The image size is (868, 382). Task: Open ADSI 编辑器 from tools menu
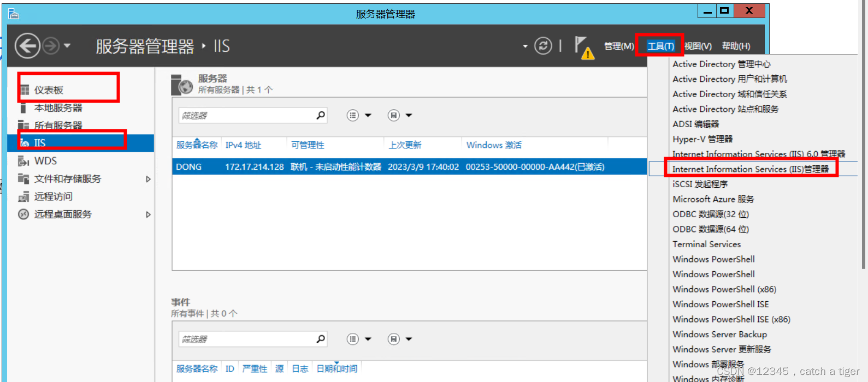695,124
